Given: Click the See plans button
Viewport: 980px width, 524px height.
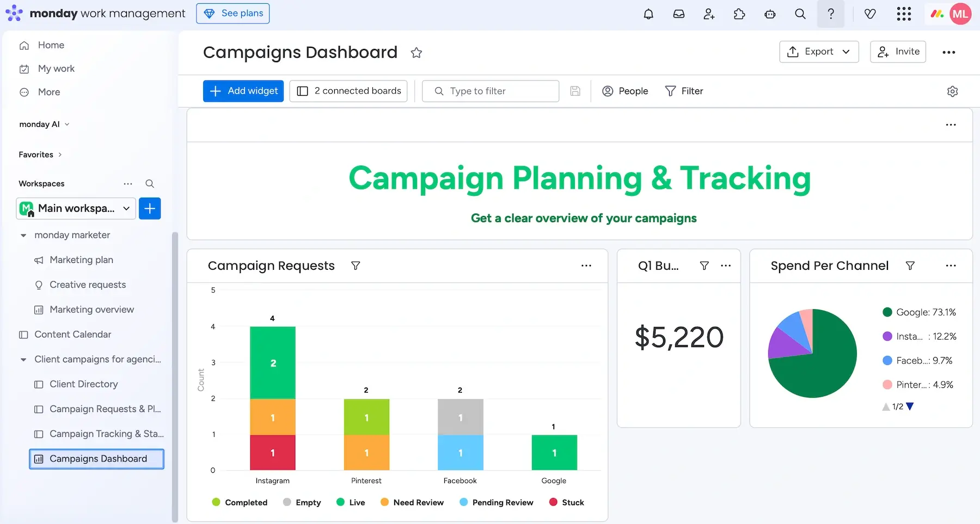Looking at the screenshot, I should (x=233, y=13).
